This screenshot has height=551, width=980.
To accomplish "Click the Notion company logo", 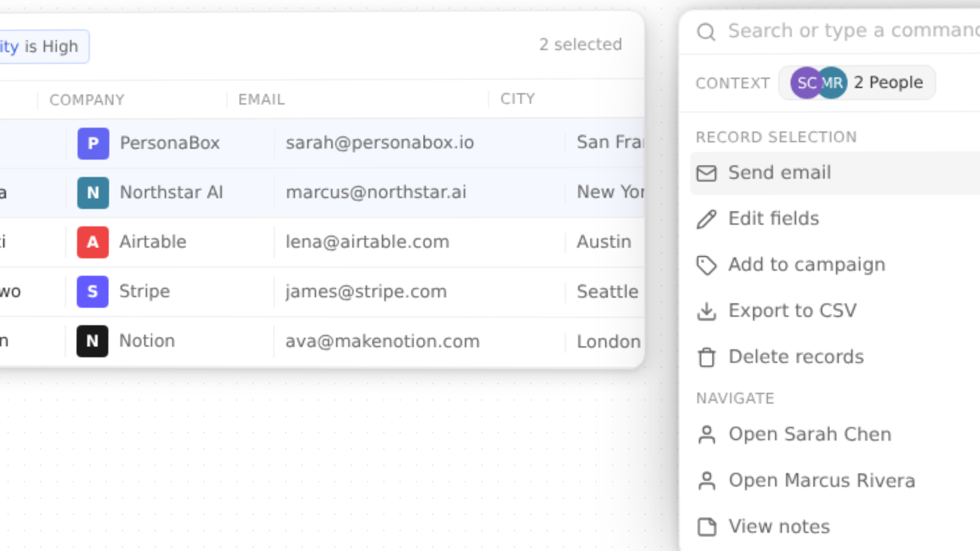I will tap(92, 341).
